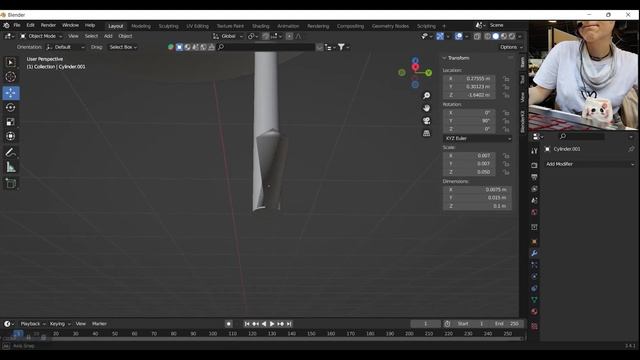Switch to Rendered viewport shading
The width and height of the screenshot is (640, 360).
(x=512, y=36)
